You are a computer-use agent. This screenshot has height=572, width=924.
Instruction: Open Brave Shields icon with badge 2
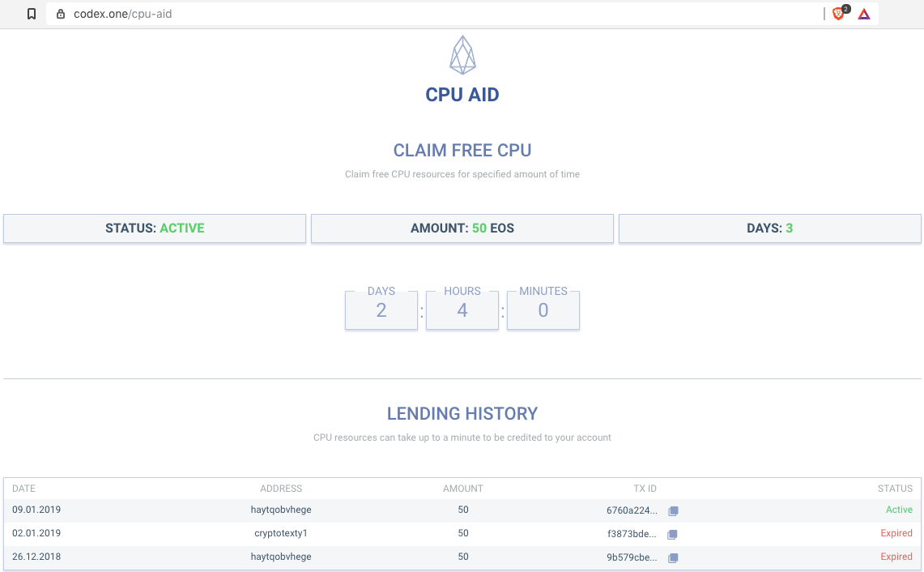(x=838, y=14)
